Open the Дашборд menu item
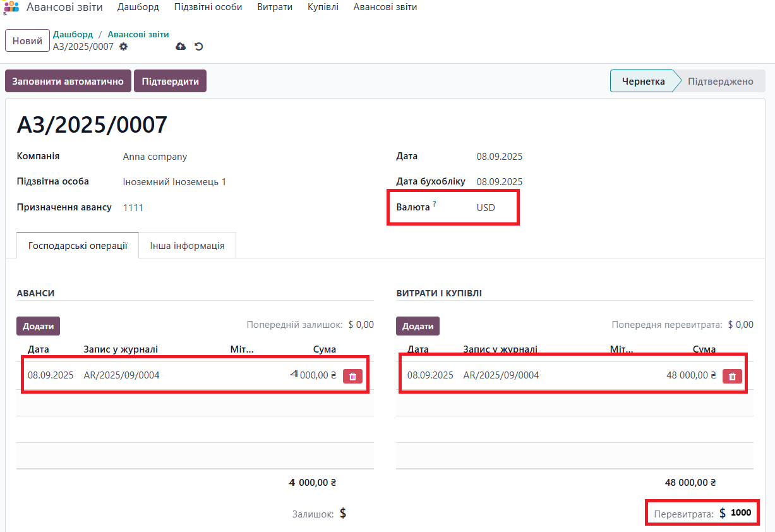The height and width of the screenshot is (532, 775). 138,7
